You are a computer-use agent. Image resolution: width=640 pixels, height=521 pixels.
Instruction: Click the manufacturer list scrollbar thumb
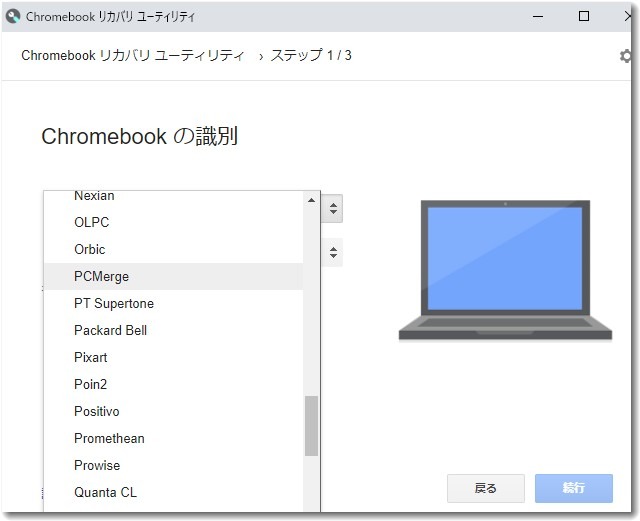311,426
